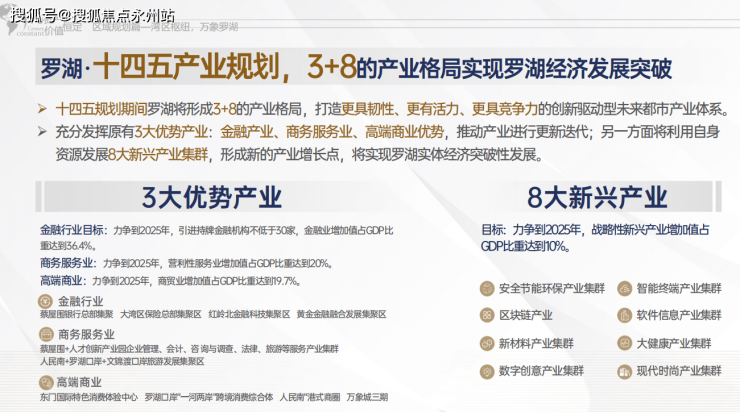
Task: Click the gold text 更具竞争力
Action: [505, 109]
